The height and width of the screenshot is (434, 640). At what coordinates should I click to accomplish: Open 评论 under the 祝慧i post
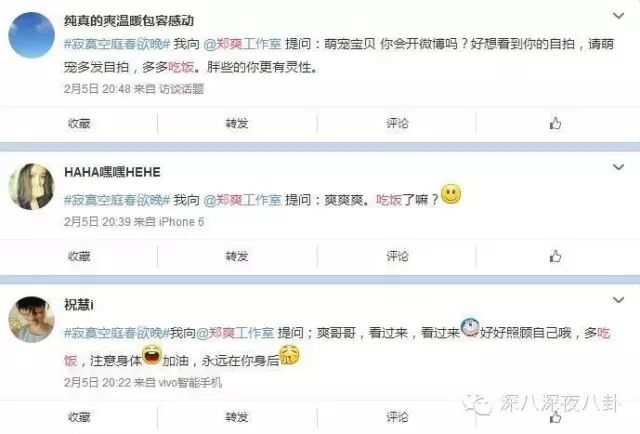(x=397, y=417)
